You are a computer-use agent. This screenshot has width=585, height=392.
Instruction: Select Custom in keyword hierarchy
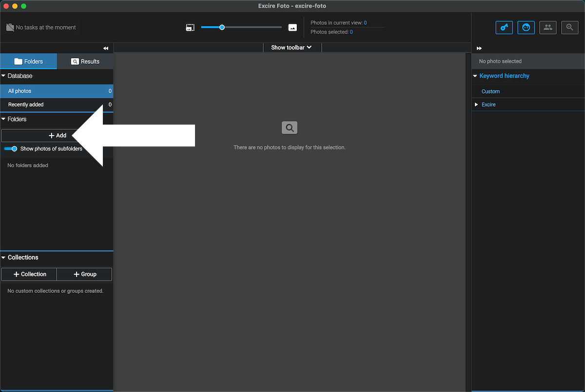click(x=491, y=92)
